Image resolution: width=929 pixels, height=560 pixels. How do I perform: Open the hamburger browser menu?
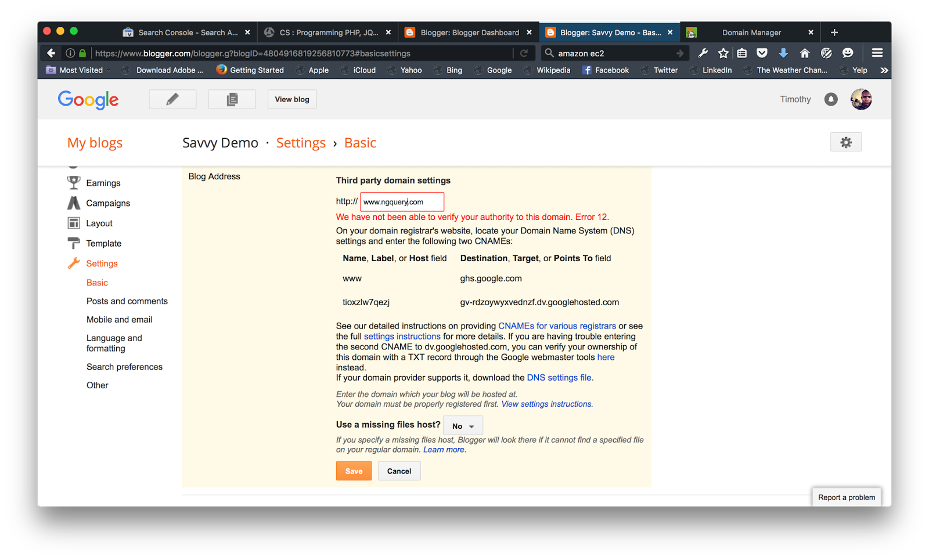(877, 53)
